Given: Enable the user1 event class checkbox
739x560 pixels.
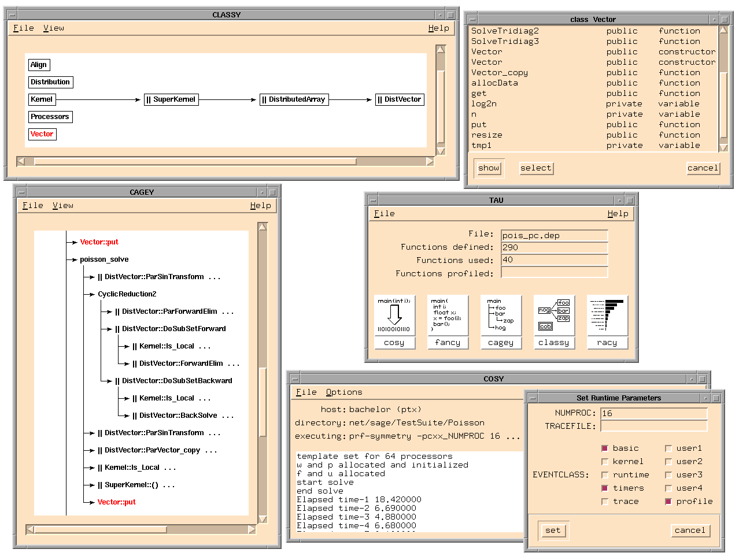Looking at the screenshot, I should click(668, 448).
